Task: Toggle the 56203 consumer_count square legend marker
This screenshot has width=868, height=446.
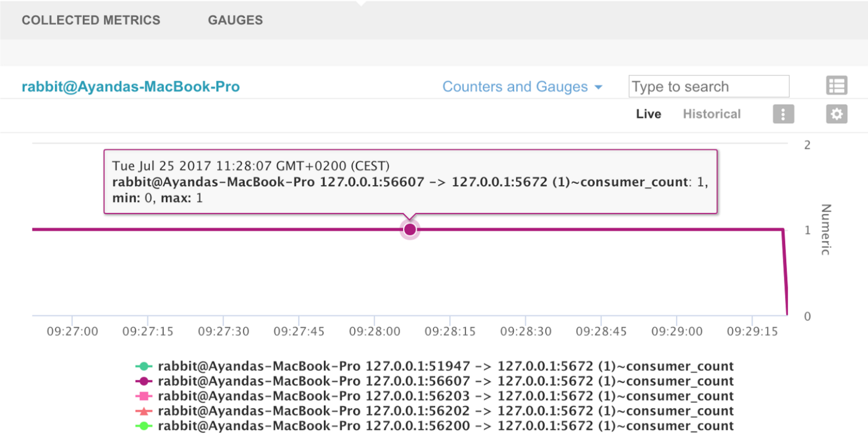Action: [x=143, y=396]
